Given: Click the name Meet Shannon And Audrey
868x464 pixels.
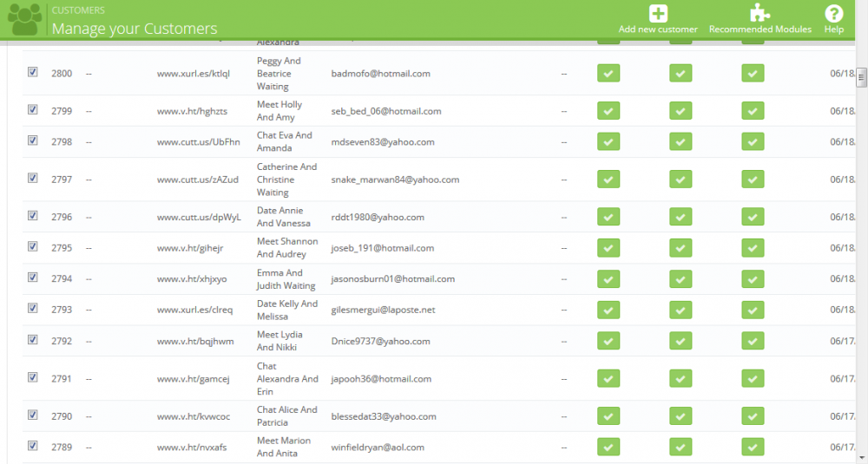Looking at the screenshot, I should (287, 248).
